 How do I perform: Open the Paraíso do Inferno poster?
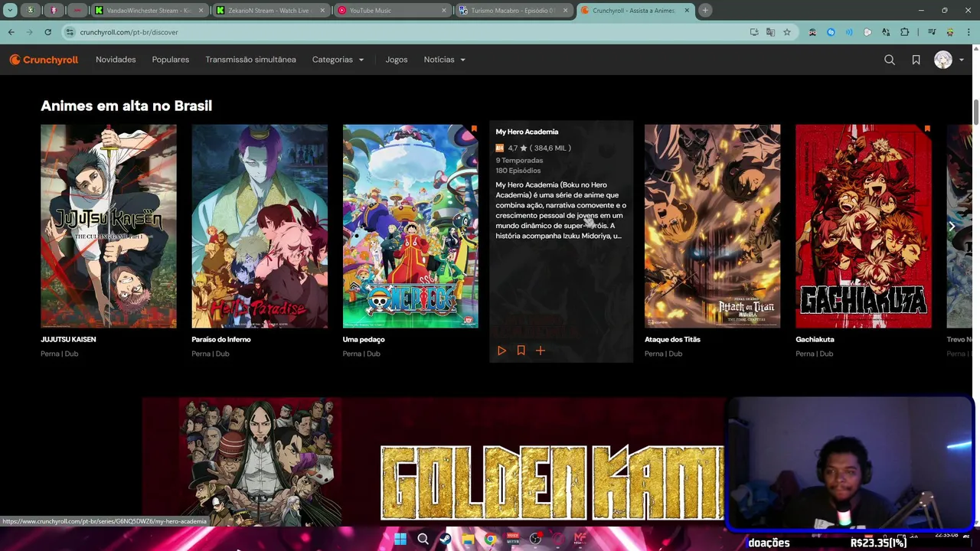tap(260, 227)
